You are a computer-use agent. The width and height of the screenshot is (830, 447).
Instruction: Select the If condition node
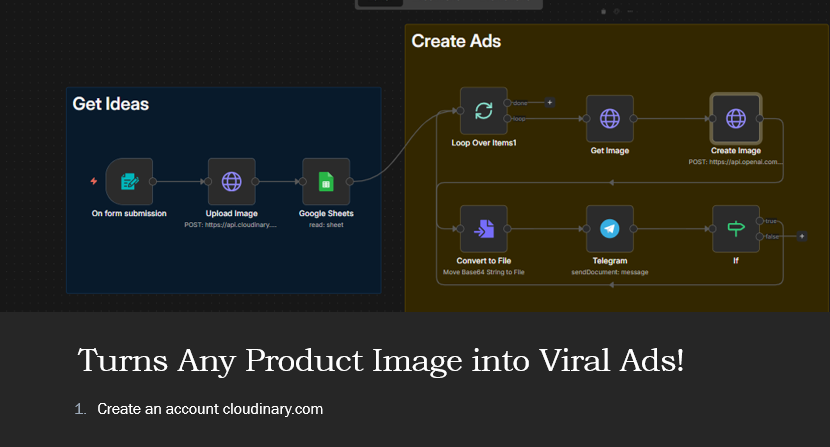pos(736,229)
